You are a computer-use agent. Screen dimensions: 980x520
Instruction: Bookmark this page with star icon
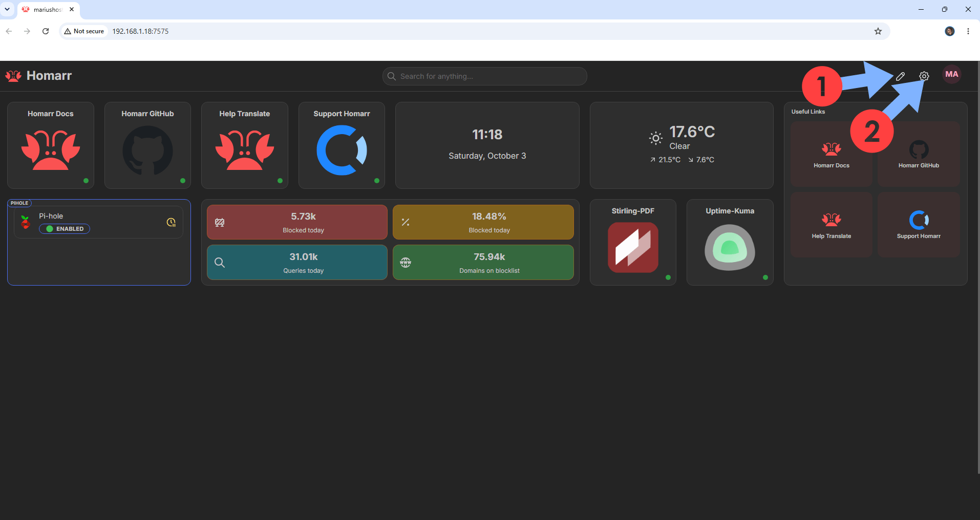click(878, 31)
